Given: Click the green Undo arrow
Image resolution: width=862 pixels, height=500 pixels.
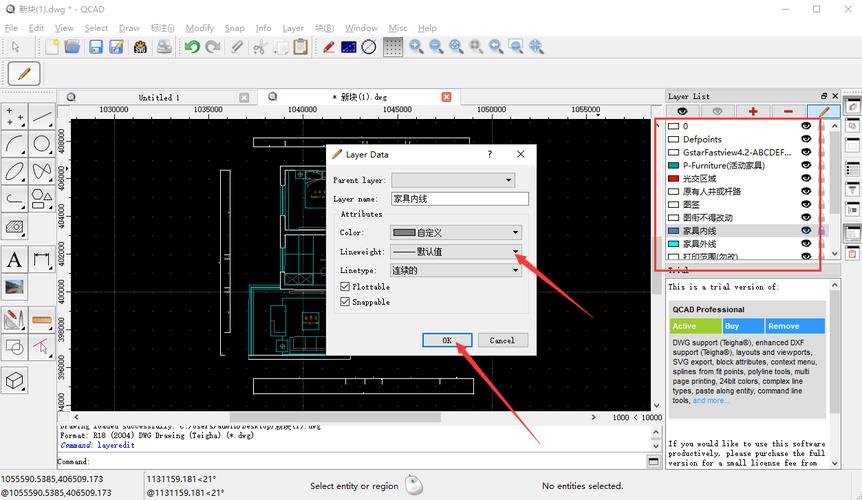Looking at the screenshot, I should (192, 47).
